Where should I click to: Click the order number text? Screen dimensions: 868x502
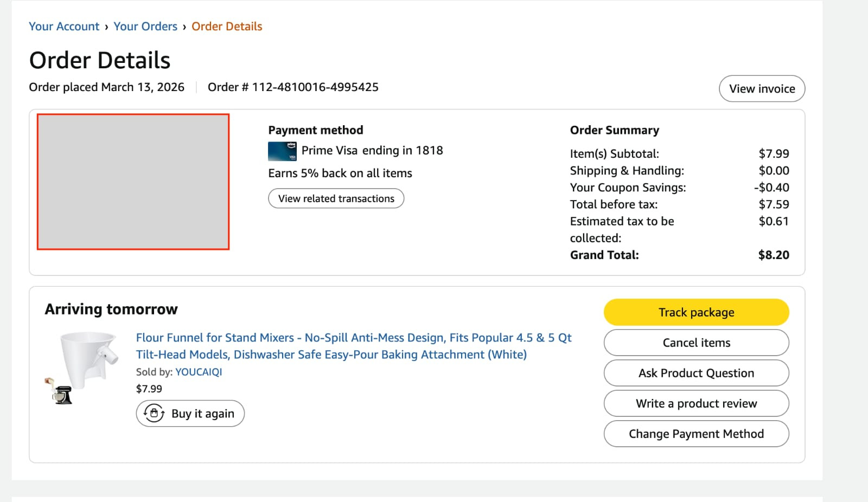click(293, 87)
